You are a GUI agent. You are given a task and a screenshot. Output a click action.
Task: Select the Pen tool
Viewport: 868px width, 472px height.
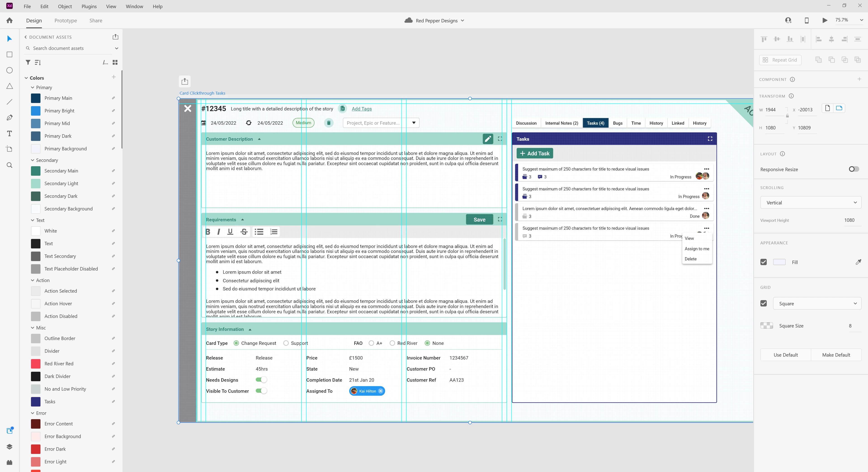(9, 117)
